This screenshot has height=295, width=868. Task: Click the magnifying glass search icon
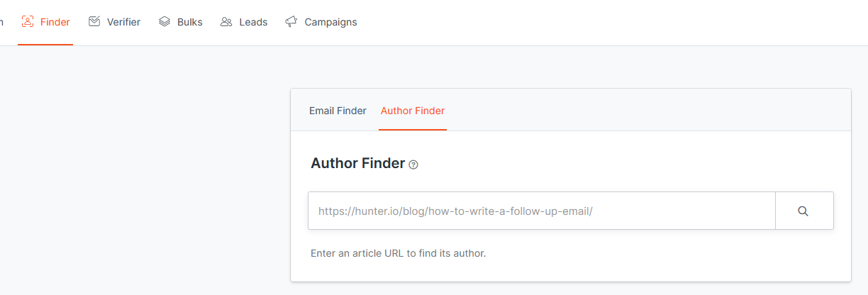(x=803, y=211)
